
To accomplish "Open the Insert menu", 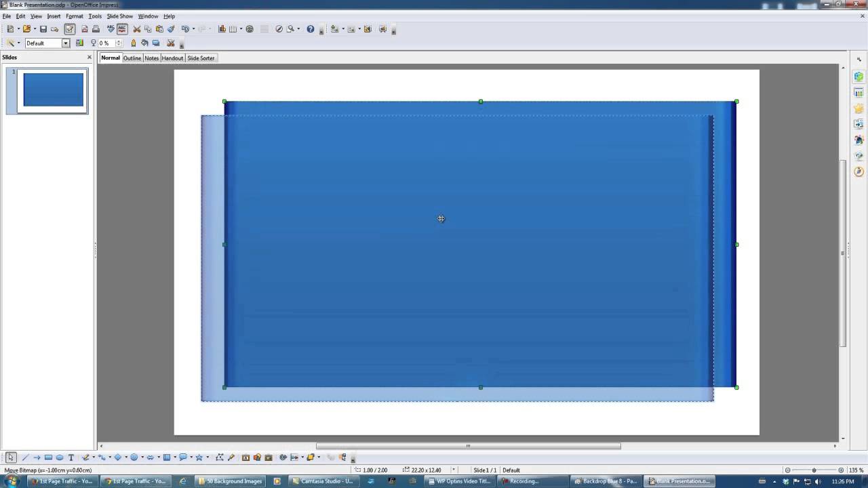I will point(54,16).
